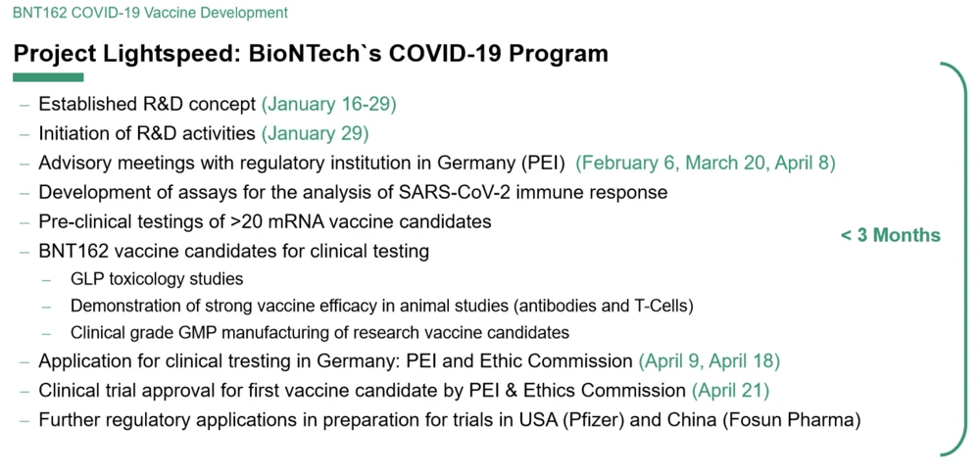Select the BNT162 vaccine candidates bullet
Viewport: 980px width, 475px height.
click(x=233, y=252)
